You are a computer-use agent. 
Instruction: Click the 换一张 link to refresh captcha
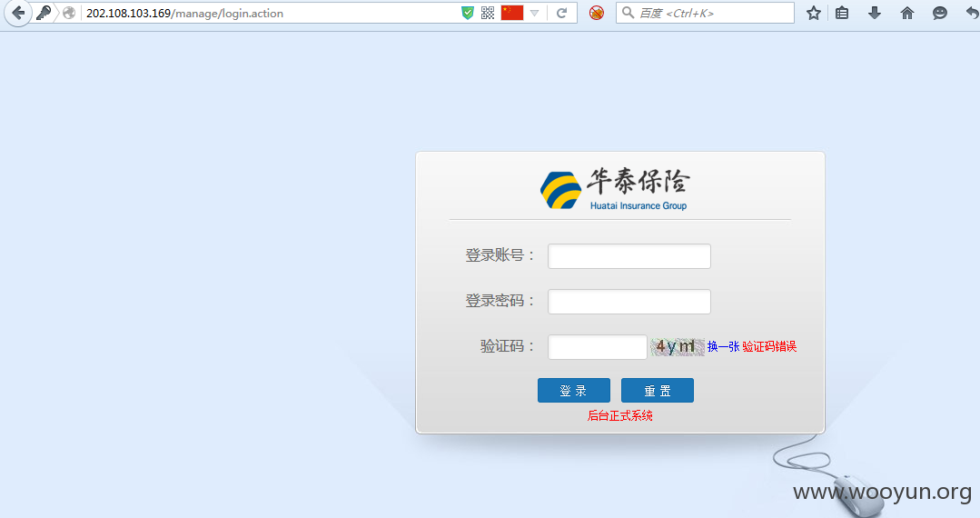[723, 346]
